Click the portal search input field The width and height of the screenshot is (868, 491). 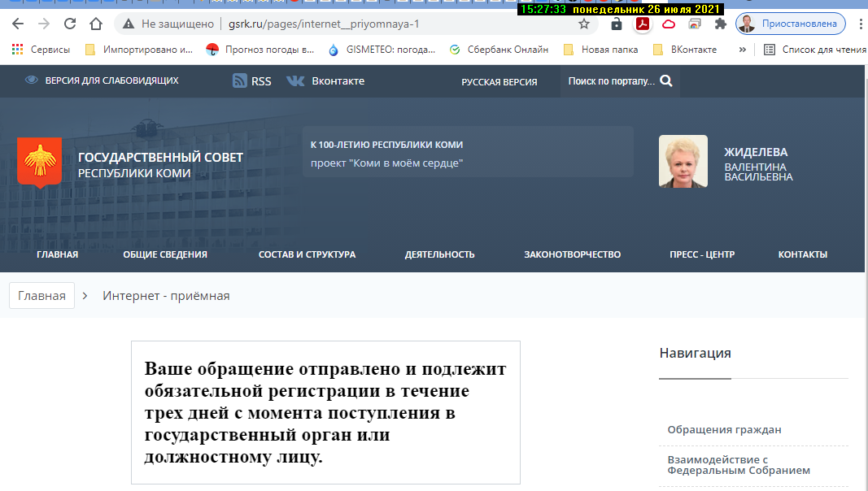611,81
